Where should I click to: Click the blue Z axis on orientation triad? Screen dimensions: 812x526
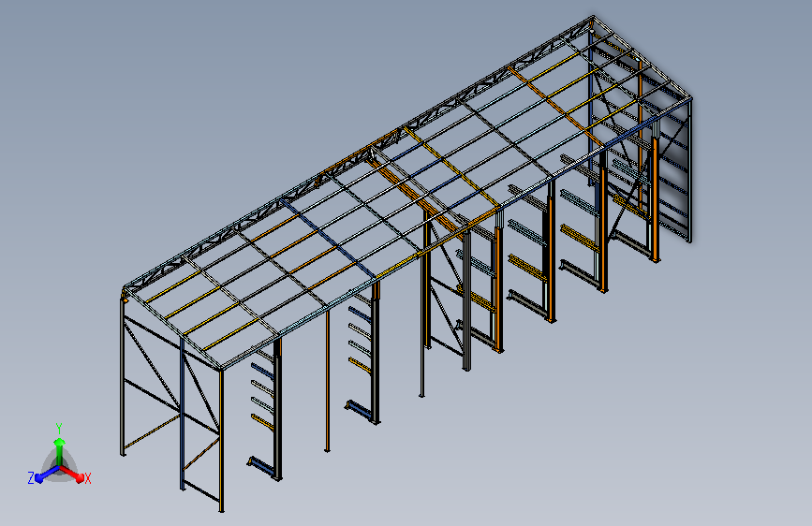coord(47,474)
